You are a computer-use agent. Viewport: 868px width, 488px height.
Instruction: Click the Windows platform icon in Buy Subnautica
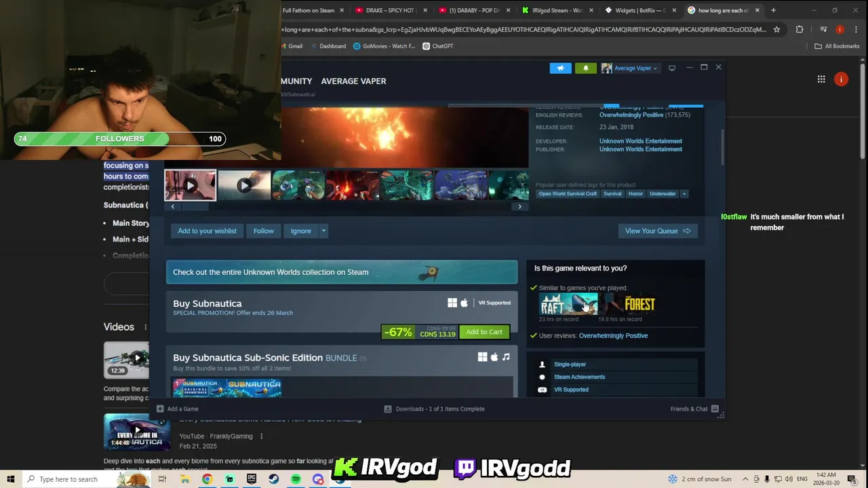coord(452,303)
